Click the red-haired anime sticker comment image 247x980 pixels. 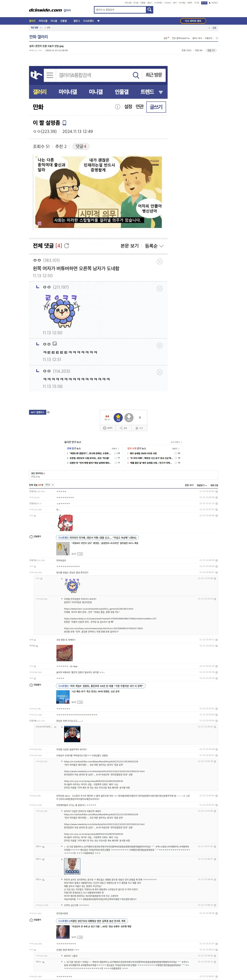click(65, 523)
